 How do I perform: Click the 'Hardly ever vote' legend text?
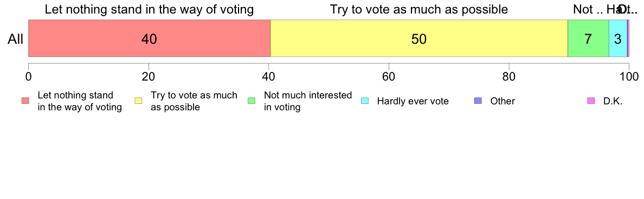pyautogui.click(x=413, y=101)
